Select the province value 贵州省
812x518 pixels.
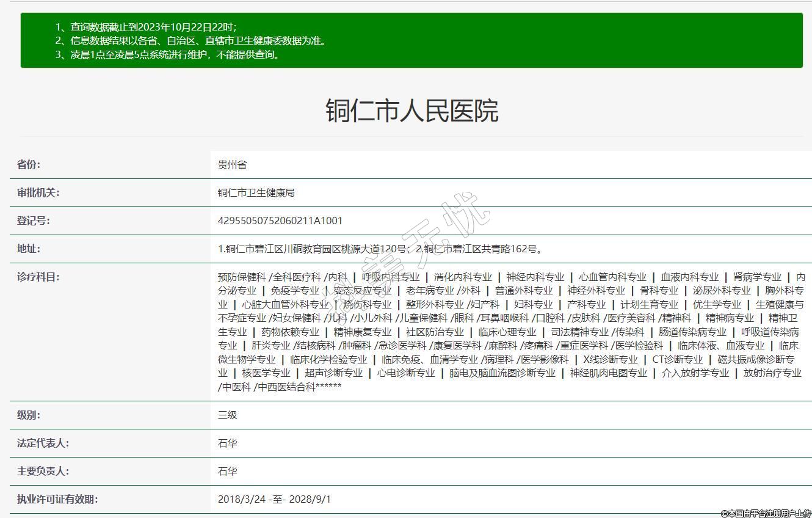(232, 165)
